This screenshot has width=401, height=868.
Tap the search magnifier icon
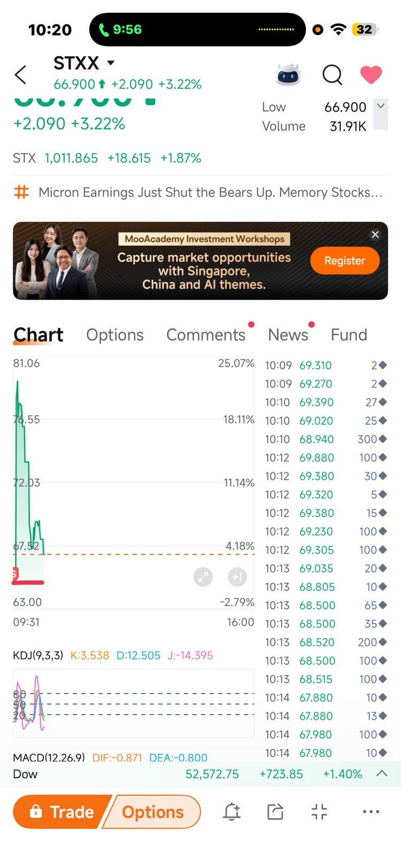[332, 75]
